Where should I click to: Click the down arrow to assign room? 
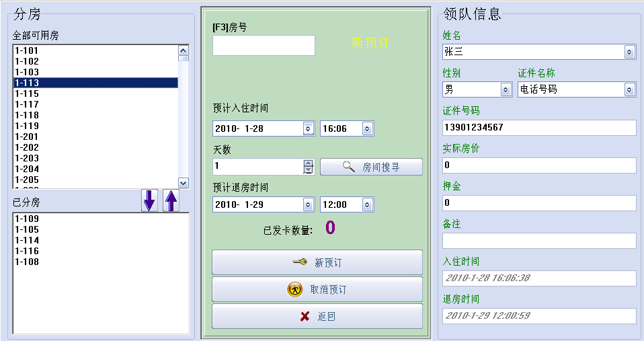pos(149,201)
